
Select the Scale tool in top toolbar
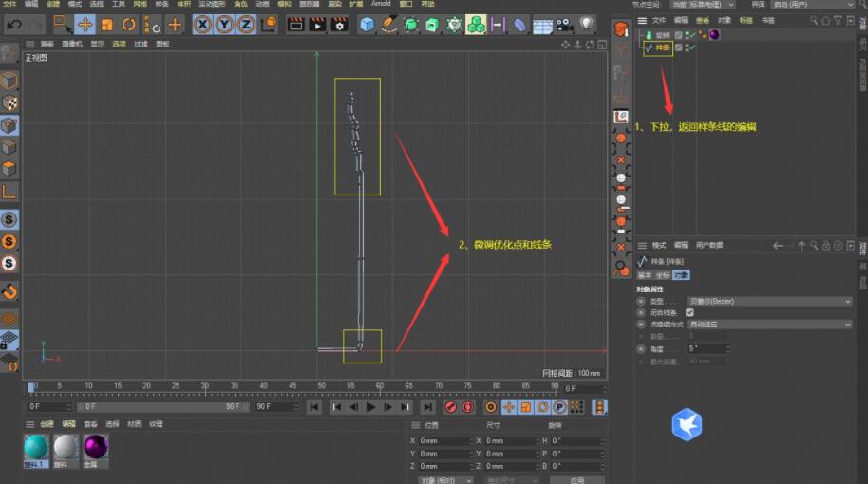[107, 25]
